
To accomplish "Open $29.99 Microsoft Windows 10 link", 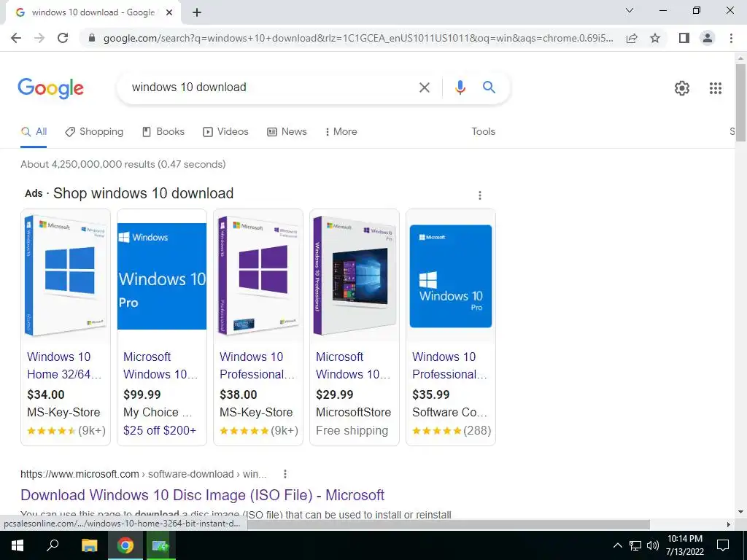I will (x=353, y=366).
